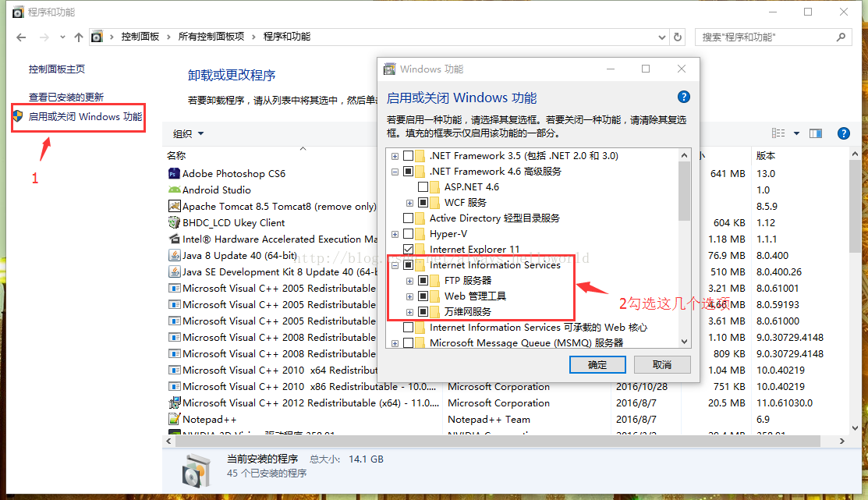Open the 组织 dropdown menu

(x=188, y=133)
